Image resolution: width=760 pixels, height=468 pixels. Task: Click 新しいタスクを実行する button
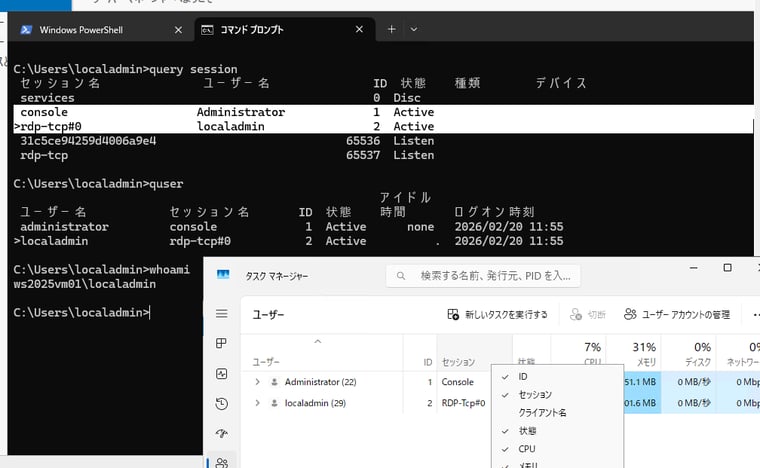pos(497,315)
